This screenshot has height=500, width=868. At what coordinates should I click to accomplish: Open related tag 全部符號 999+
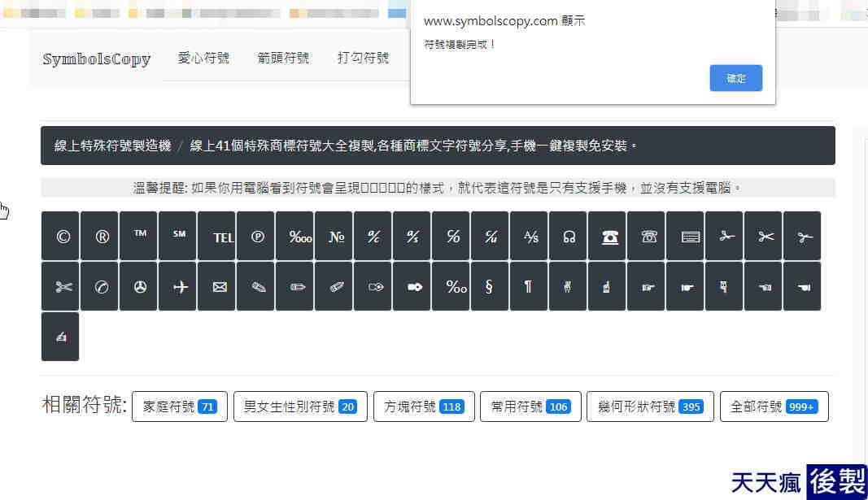point(774,407)
